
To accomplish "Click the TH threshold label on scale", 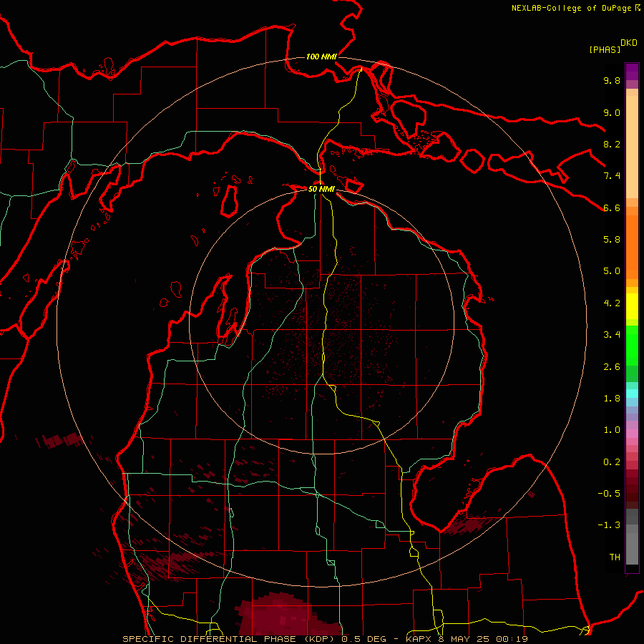I will (x=615, y=557).
